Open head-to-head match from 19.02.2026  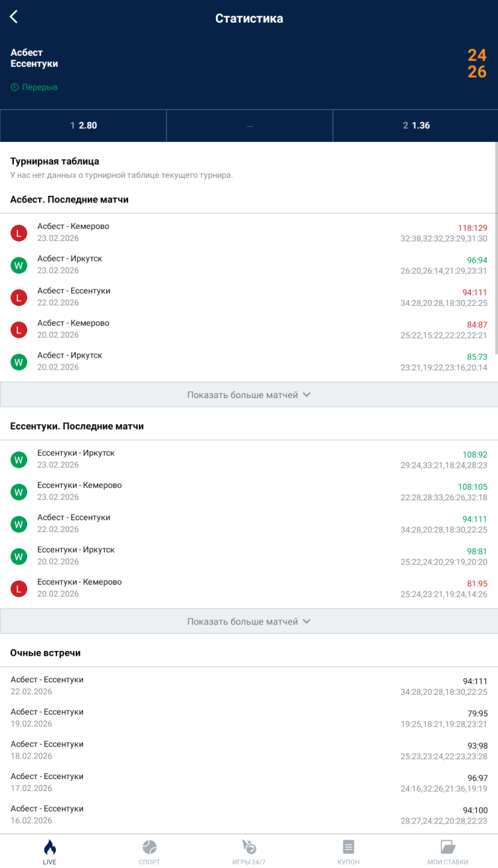pyautogui.click(x=249, y=718)
